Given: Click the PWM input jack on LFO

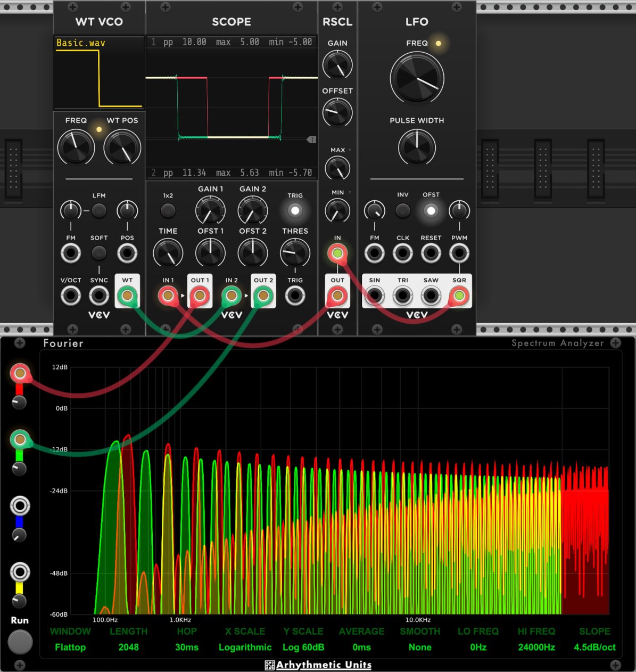Looking at the screenshot, I should (459, 253).
